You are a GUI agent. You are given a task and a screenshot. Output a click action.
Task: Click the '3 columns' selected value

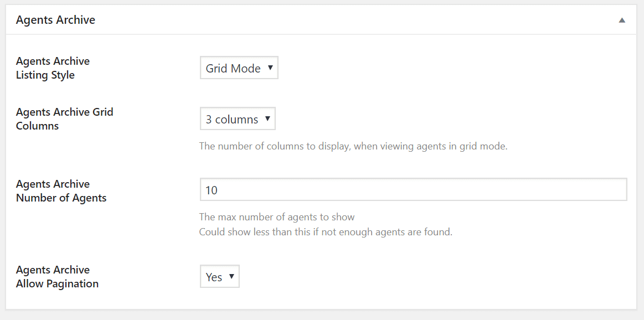point(232,120)
